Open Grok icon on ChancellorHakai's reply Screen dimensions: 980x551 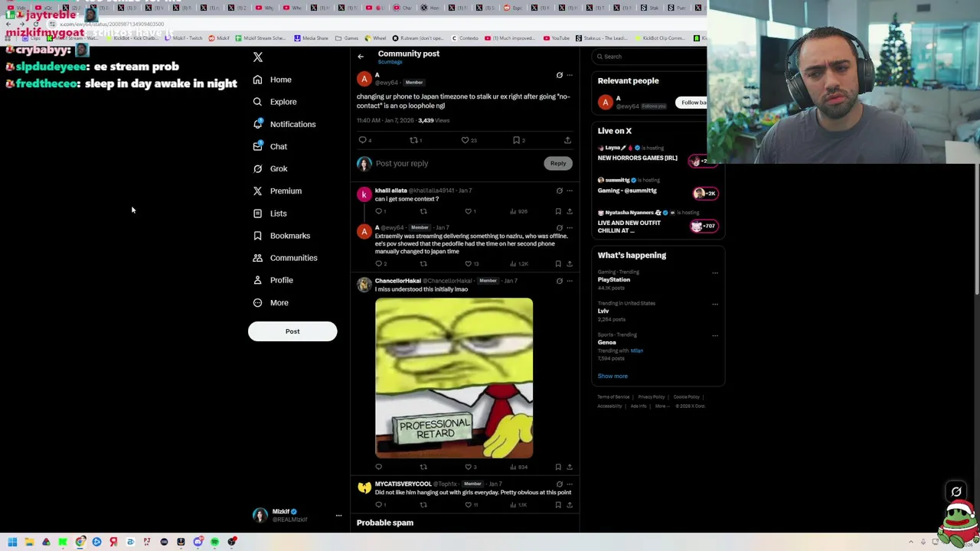click(559, 281)
